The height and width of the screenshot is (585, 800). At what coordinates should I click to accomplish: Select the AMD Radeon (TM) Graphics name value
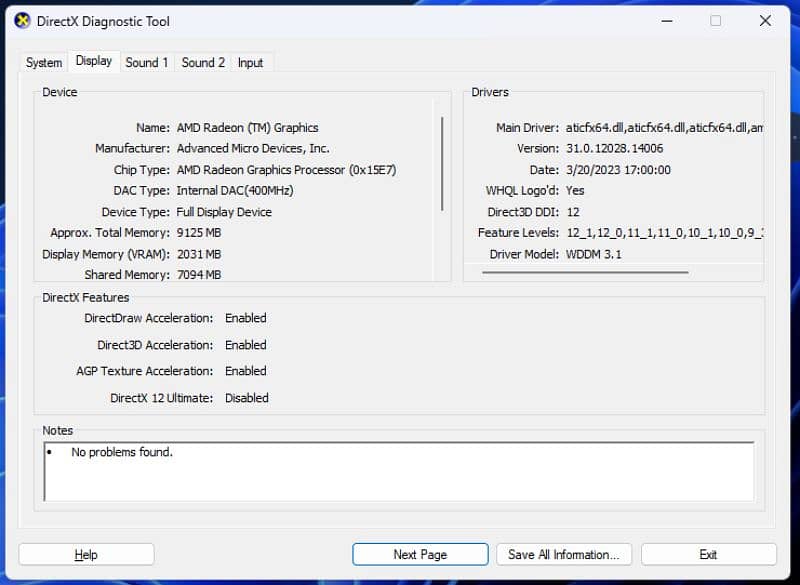pos(247,128)
